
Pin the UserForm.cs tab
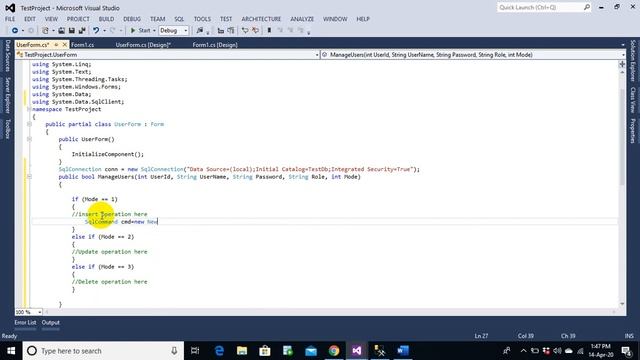pyautogui.click(x=56, y=44)
